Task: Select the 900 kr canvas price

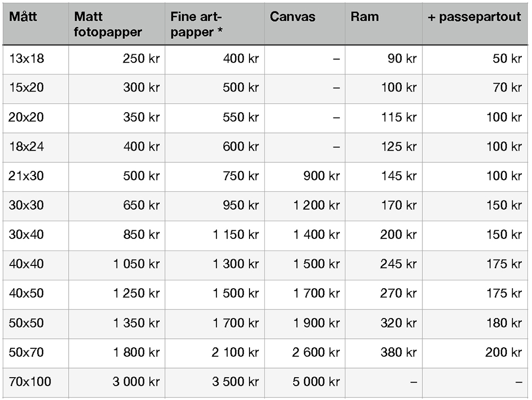Action: 322,176
